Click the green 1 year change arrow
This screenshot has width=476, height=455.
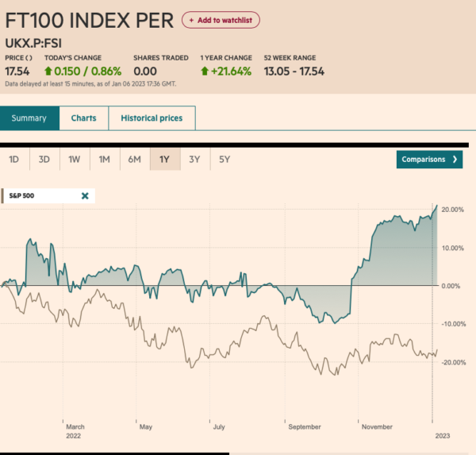point(205,71)
